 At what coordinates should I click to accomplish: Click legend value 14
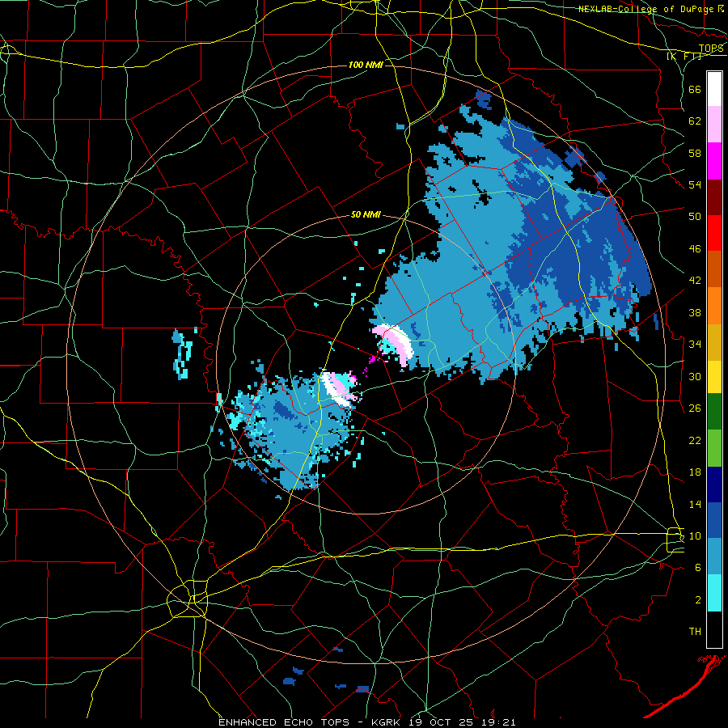click(695, 504)
